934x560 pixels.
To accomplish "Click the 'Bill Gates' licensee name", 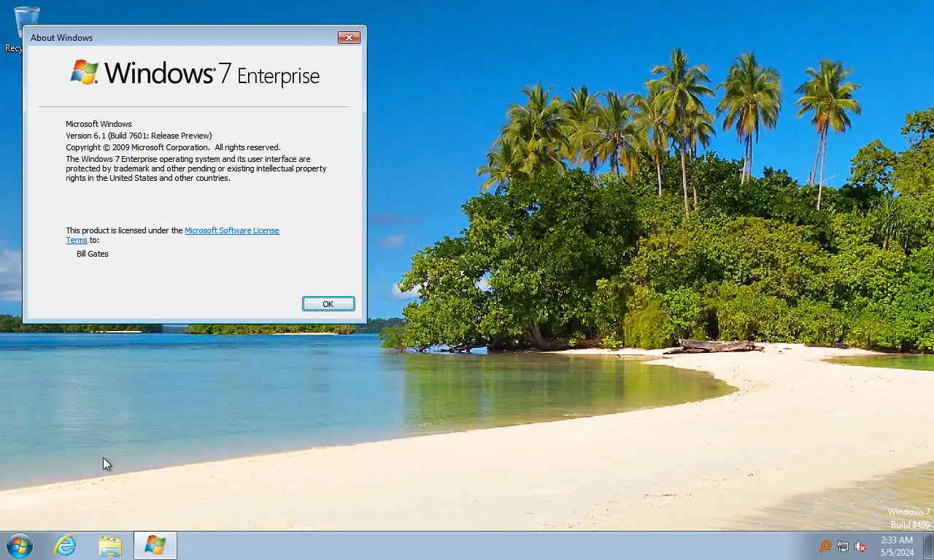I will tap(93, 254).
